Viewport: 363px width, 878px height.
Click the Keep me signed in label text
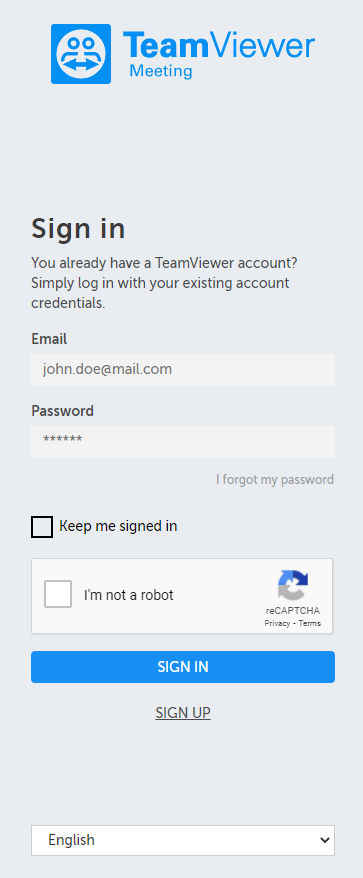[x=118, y=526]
